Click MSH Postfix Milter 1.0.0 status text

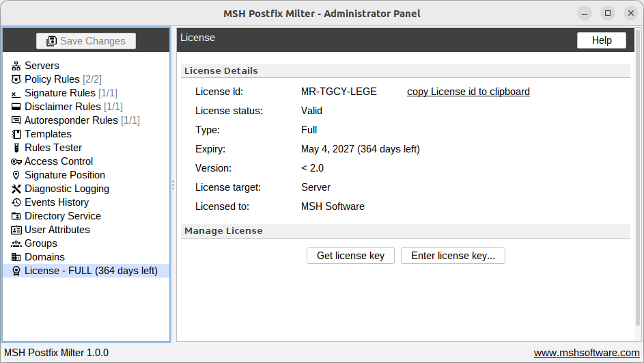tap(56, 353)
